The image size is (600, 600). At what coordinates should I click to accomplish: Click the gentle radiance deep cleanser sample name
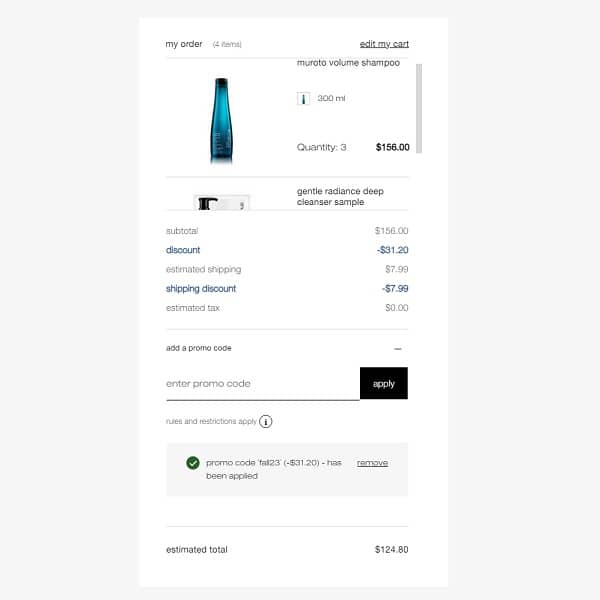pyautogui.click(x=340, y=196)
